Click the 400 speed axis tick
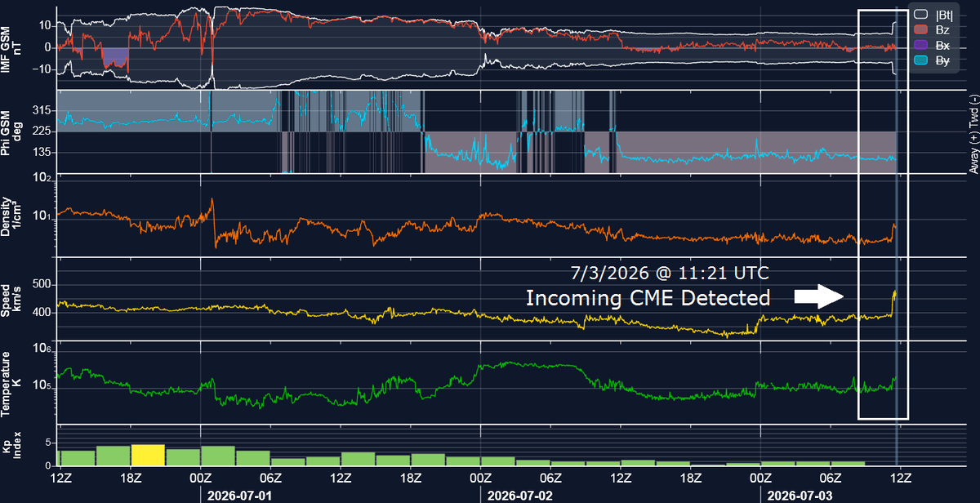 42,313
